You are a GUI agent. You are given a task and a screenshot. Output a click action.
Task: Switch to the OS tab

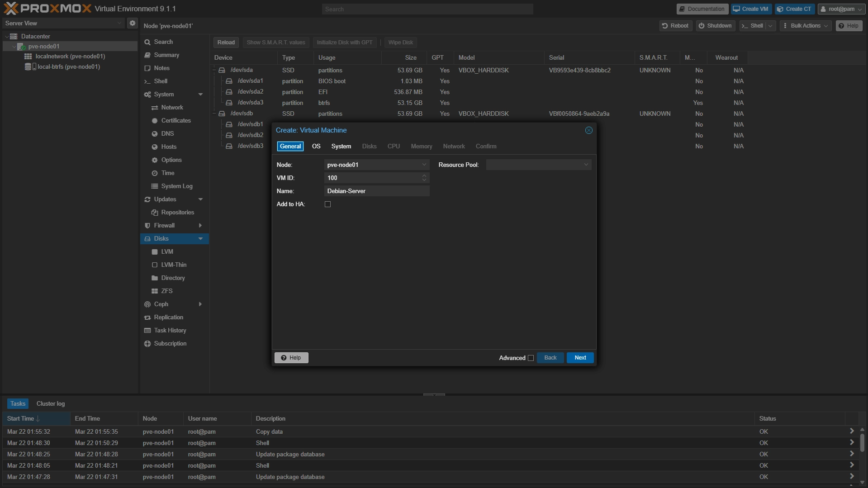click(316, 146)
